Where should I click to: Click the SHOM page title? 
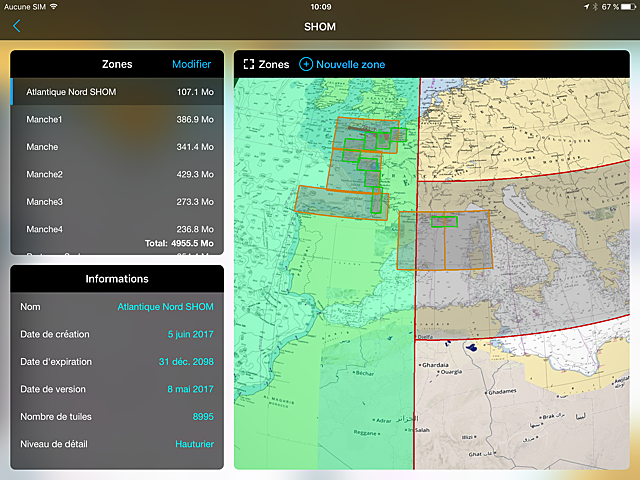click(x=320, y=27)
